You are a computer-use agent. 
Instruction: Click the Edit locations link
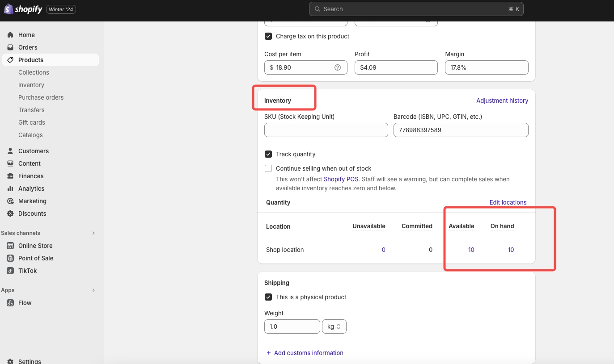(508, 202)
